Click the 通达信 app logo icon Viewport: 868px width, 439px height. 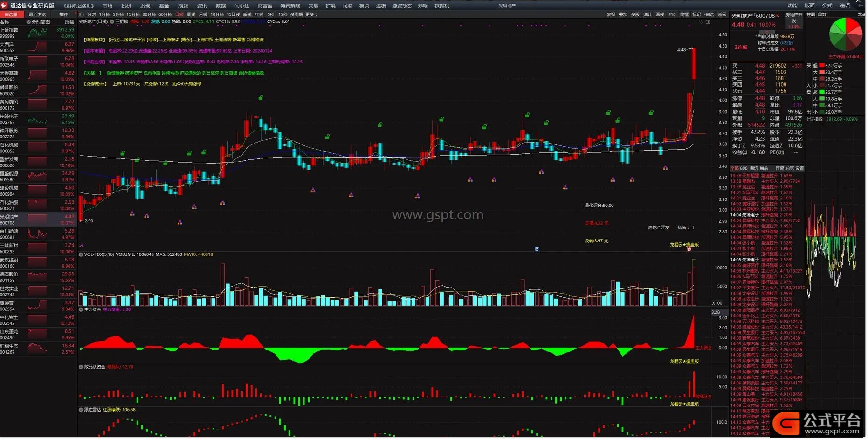click(x=5, y=6)
